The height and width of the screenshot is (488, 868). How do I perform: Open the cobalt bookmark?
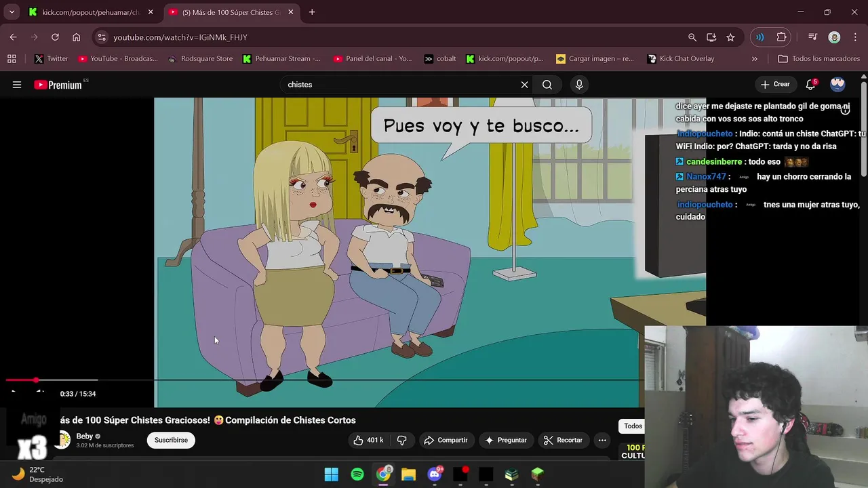click(x=440, y=59)
